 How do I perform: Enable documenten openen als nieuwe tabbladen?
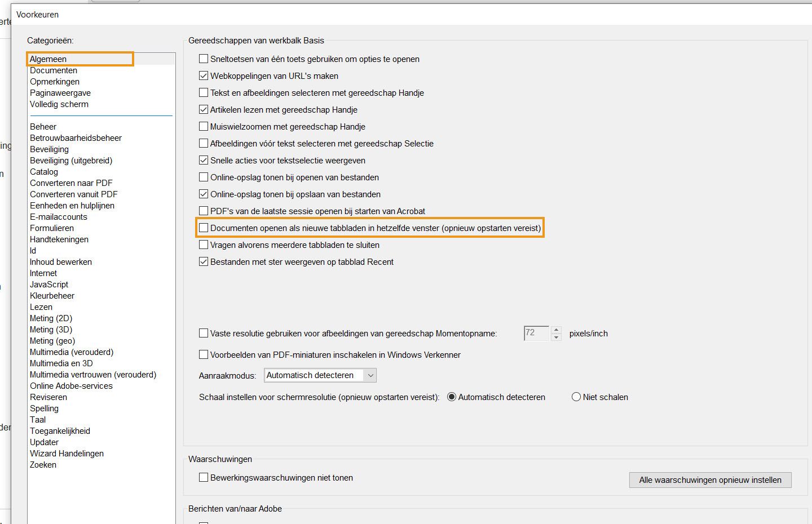click(x=204, y=228)
